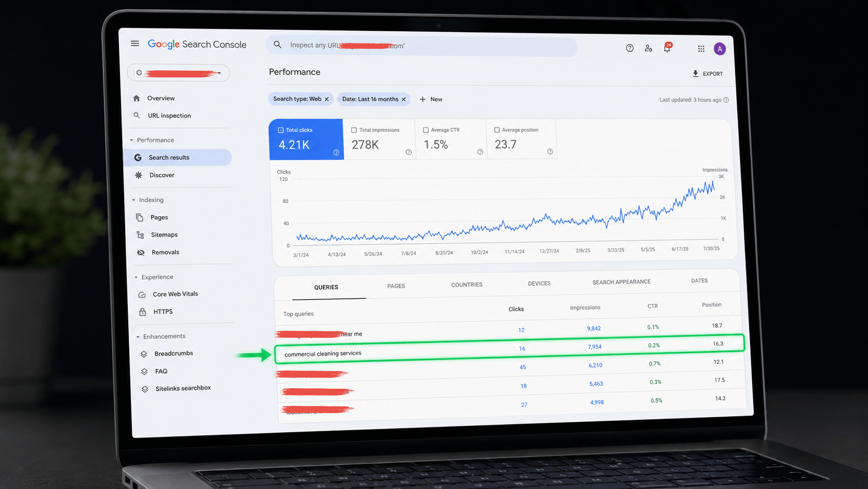The image size is (868, 489).
Task: Click the 6,210 impressions value
Action: (x=595, y=365)
